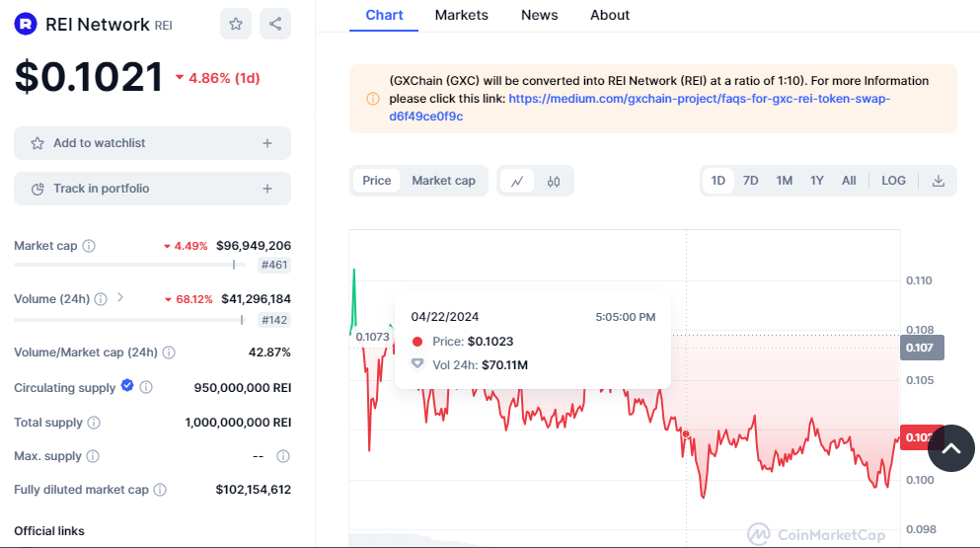Set chart range to 7D
This screenshot has width=980, height=548.
(x=750, y=181)
